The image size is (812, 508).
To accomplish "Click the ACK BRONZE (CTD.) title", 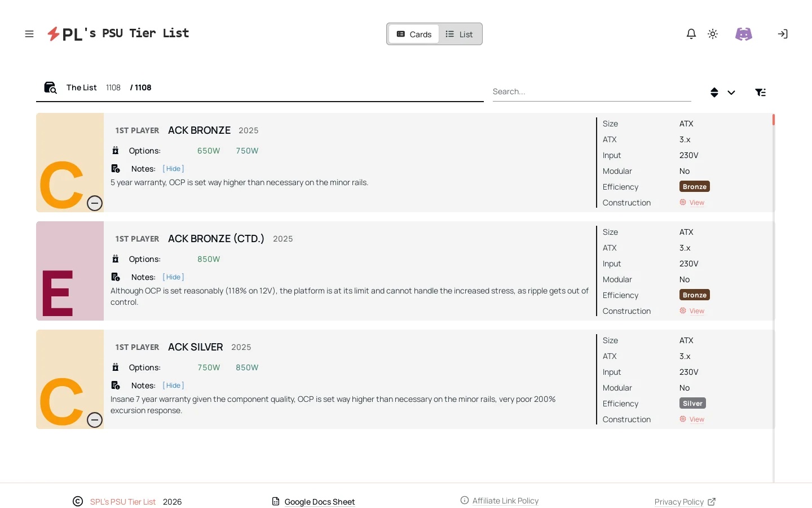I will coord(216,239).
